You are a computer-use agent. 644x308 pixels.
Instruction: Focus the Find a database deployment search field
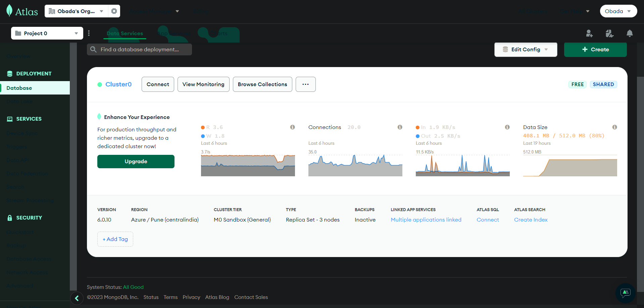click(139, 49)
